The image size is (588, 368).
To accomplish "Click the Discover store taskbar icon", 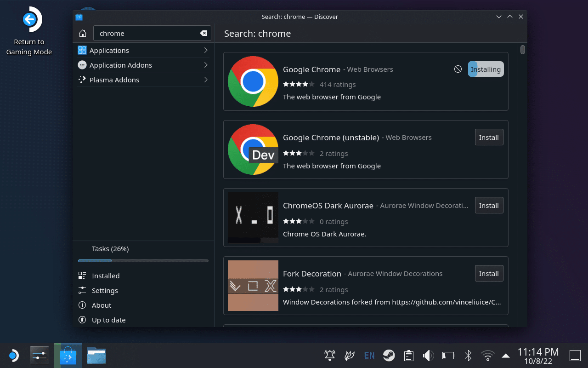I will [x=68, y=356].
